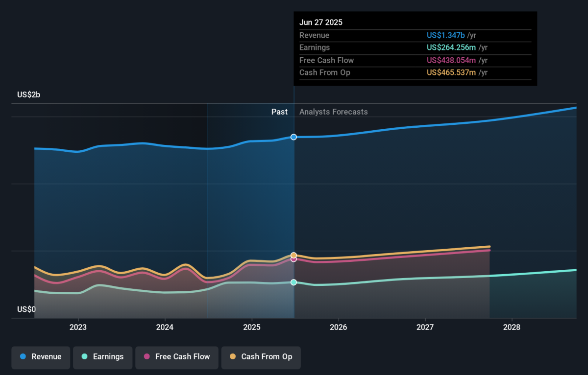Screen dimensions: 588x375
Task: Click the orange Cash From Op legend dot
Action: click(x=232, y=357)
